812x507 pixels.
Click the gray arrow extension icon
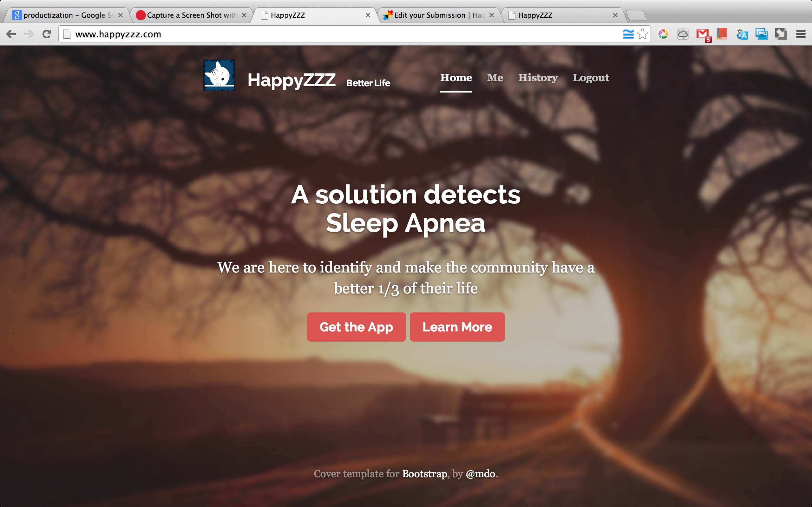pyautogui.click(x=781, y=34)
